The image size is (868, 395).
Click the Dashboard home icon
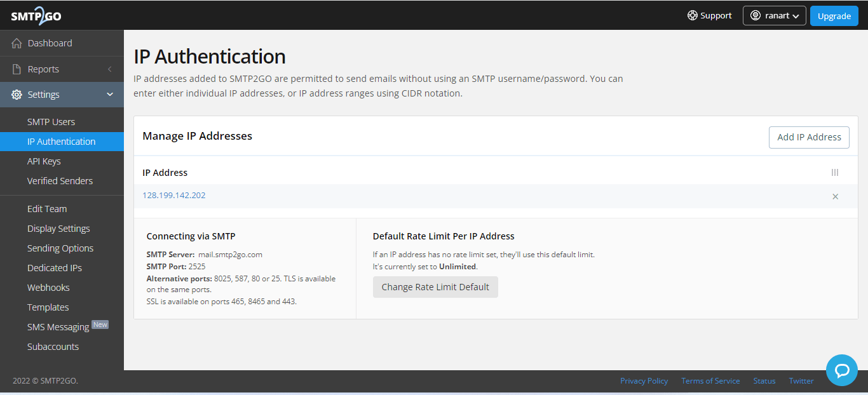[x=17, y=43]
